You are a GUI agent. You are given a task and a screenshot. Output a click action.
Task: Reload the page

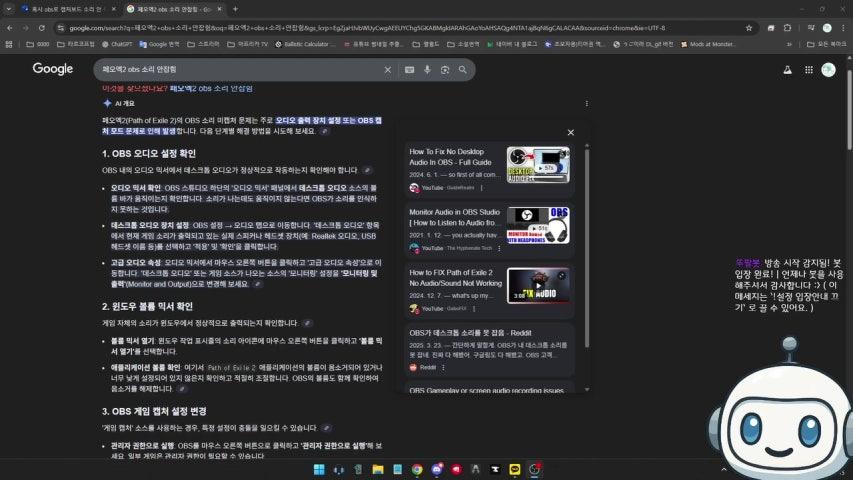[41, 28]
